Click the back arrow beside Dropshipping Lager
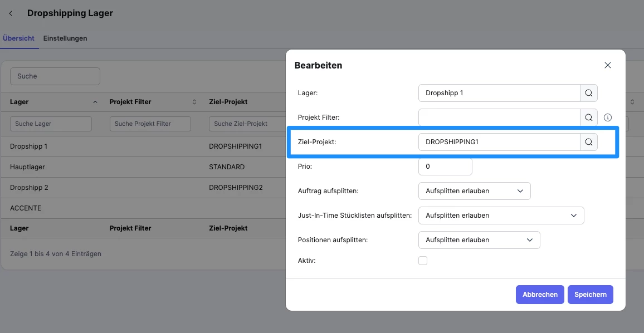 [11, 13]
